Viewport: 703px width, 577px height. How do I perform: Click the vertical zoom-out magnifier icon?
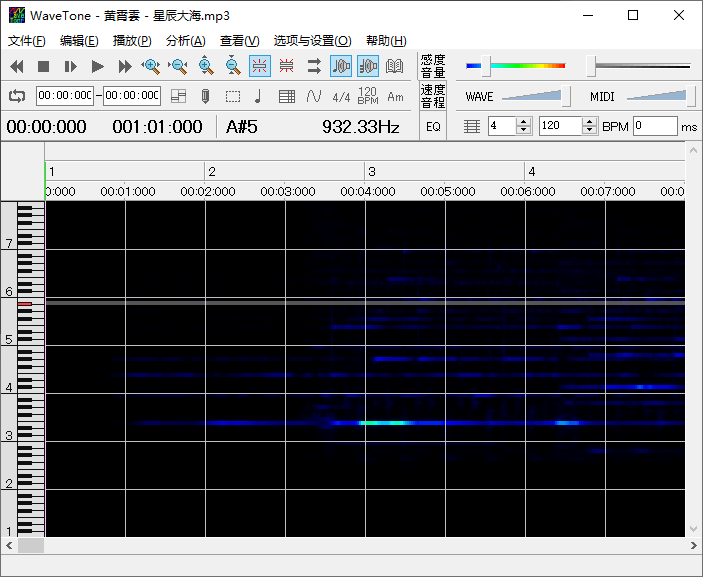point(232,66)
